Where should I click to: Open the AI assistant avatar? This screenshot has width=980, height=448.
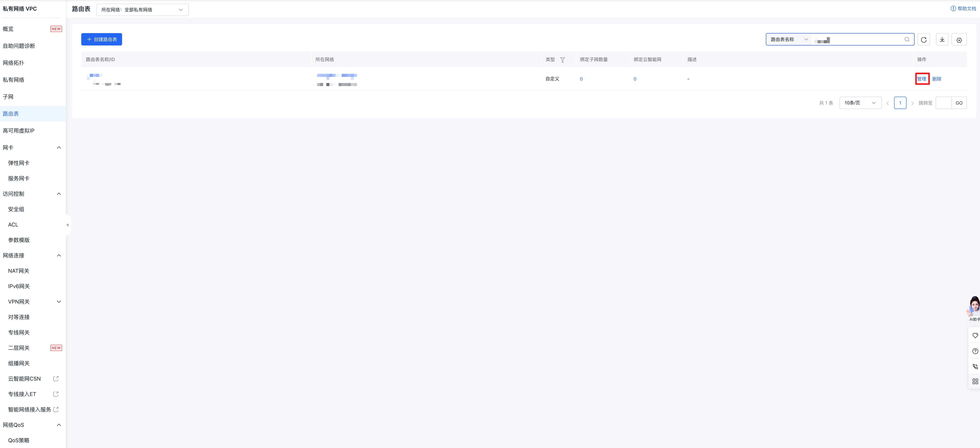[974, 306]
